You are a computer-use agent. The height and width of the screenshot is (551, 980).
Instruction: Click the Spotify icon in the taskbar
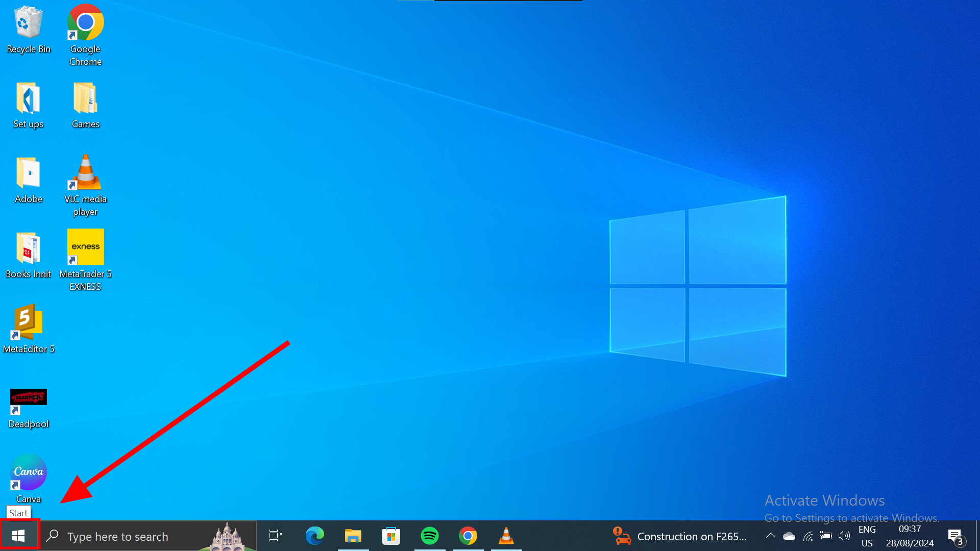coord(429,536)
